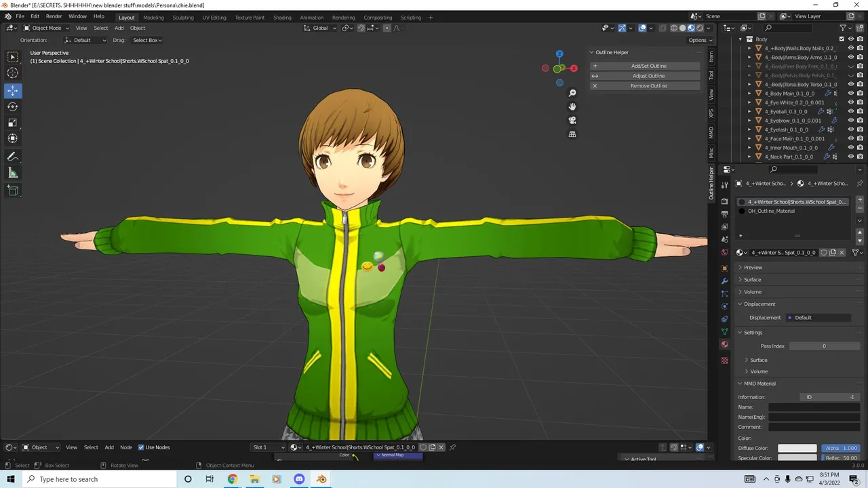The image size is (868, 488).
Task: Select the Add Cube tool
Action: coord(13,190)
